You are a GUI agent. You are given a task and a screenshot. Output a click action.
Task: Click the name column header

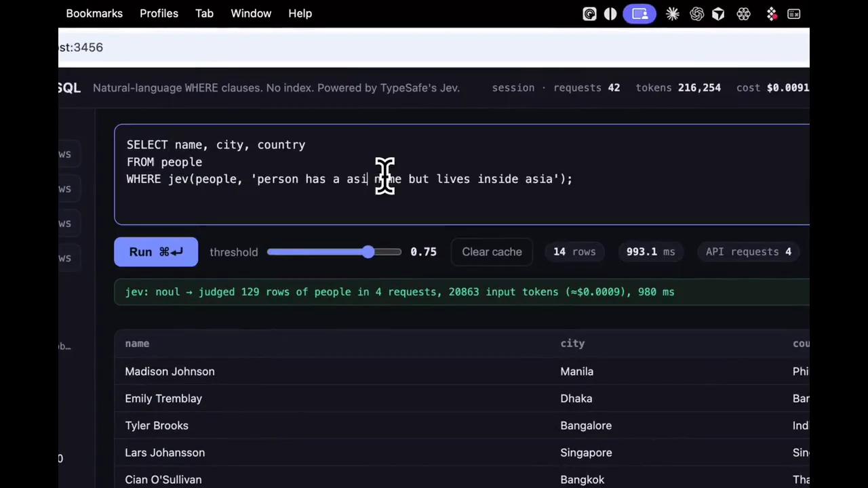point(137,344)
